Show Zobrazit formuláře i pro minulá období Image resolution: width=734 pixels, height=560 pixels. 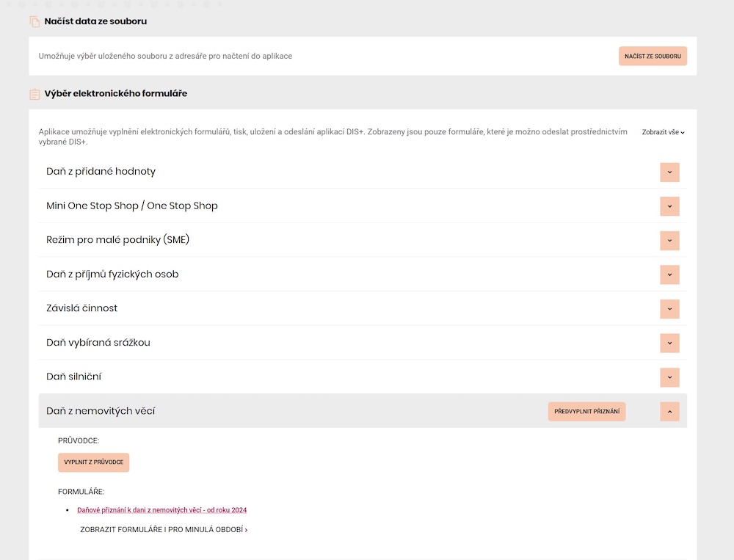(164, 529)
